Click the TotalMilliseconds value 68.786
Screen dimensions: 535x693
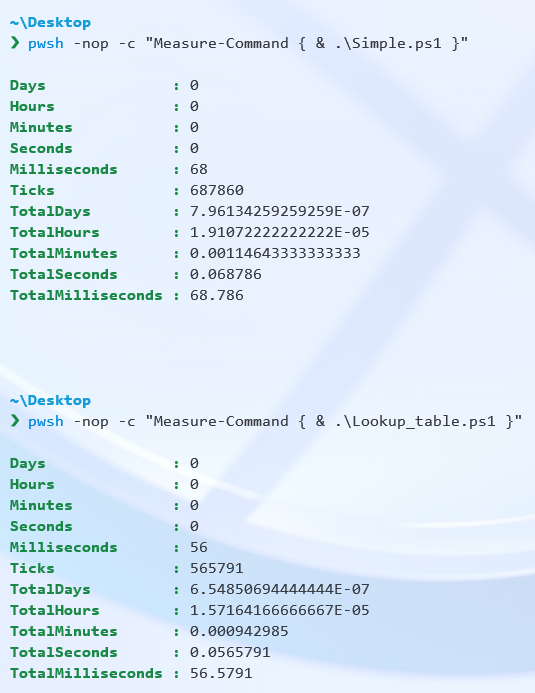tap(217, 295)
